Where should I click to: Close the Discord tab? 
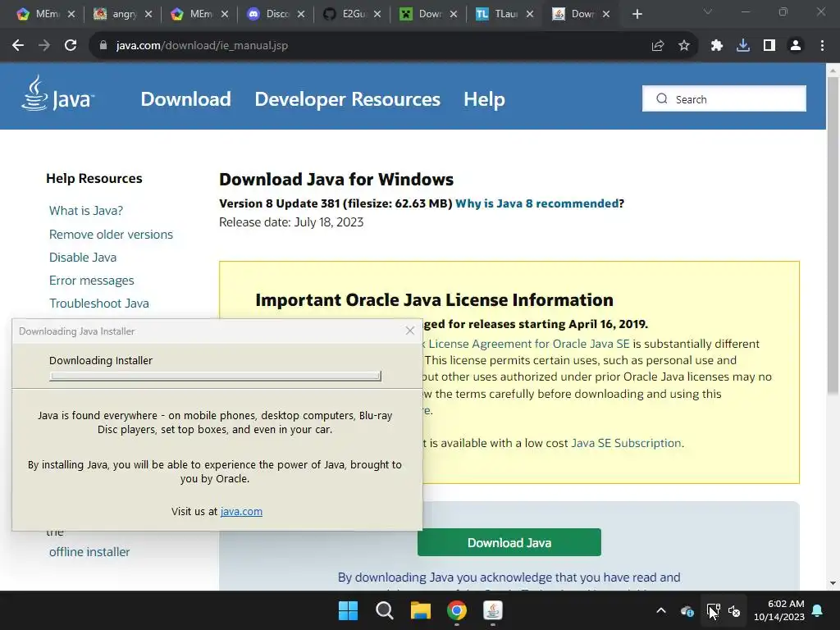tap(301, 15)
